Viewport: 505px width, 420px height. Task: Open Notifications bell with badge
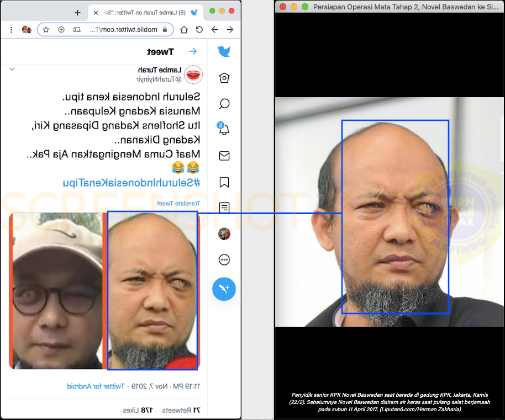point(224,129)
